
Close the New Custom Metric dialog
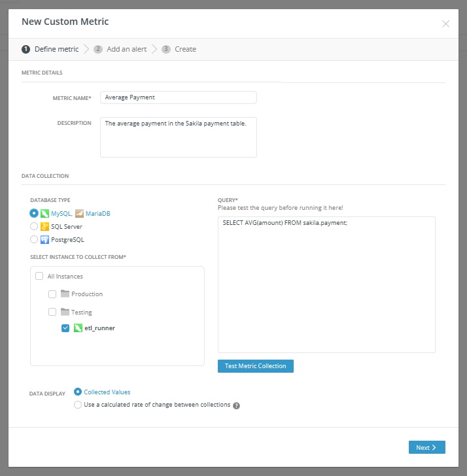[x=445, y=24]
